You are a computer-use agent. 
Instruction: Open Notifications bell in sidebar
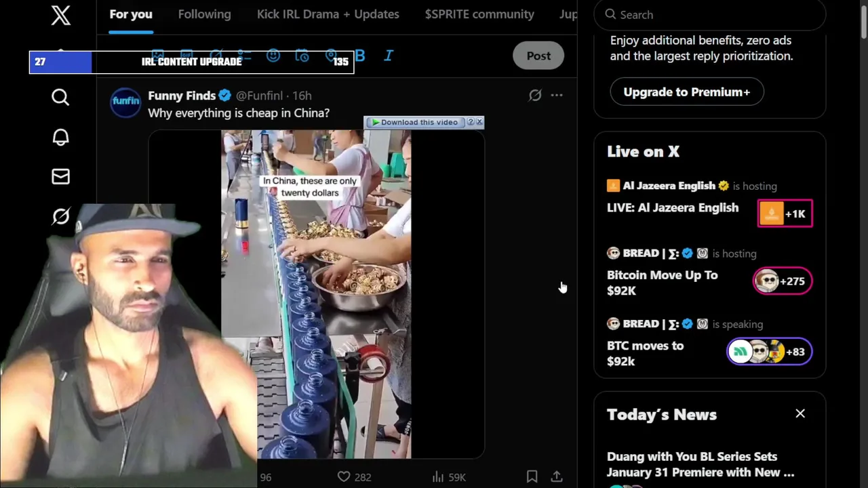pyautogui.click(x=60, y=137)
